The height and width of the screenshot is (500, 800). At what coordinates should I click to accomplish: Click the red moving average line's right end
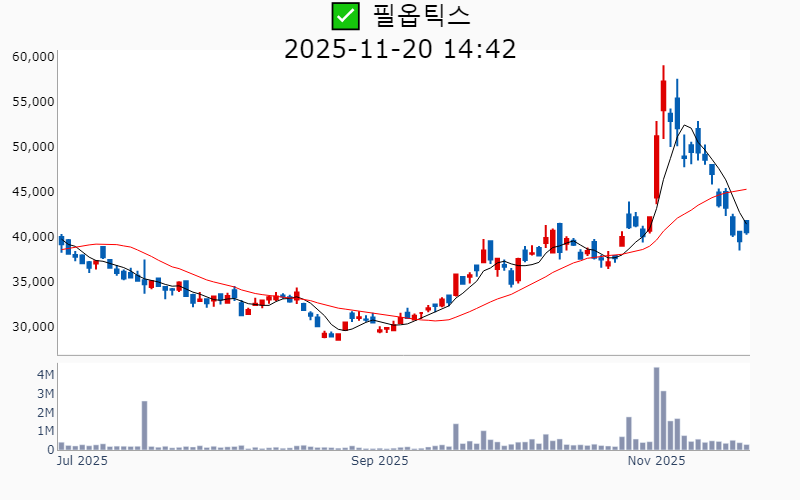744,189
